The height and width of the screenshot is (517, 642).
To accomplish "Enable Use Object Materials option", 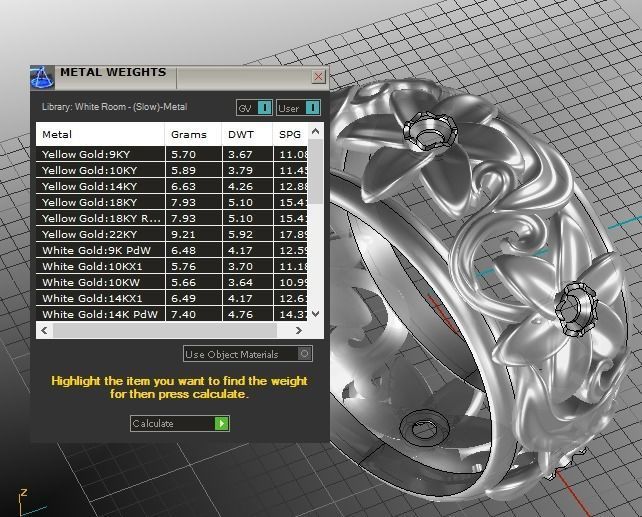I will tap(248, 354).
